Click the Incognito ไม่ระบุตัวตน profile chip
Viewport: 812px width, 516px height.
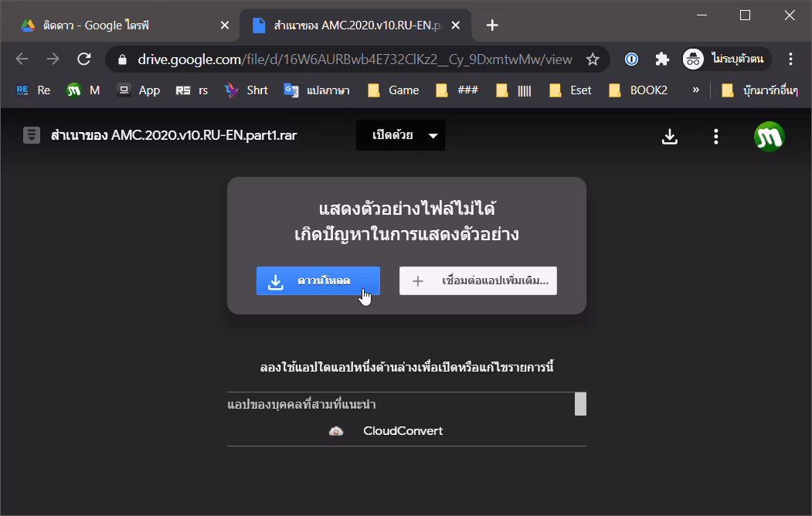(x=726, y=59)
